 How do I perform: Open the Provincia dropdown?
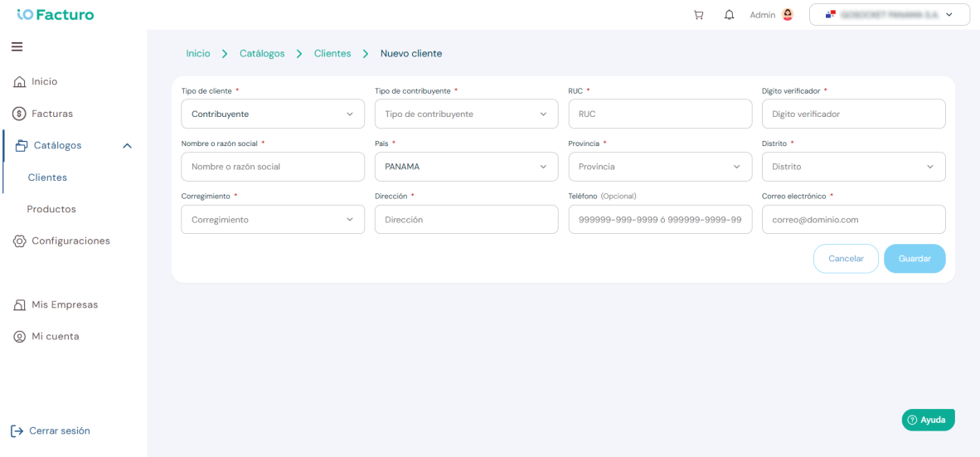click(660, 167)
